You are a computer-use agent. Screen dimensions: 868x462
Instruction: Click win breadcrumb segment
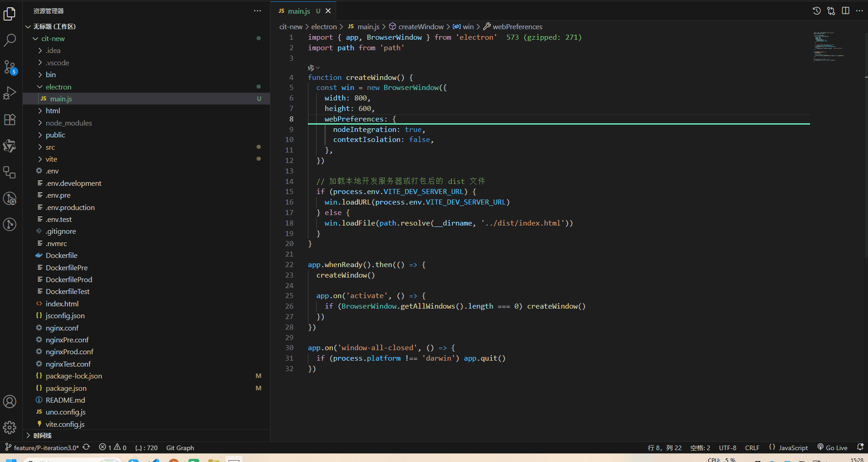(463, 26)
